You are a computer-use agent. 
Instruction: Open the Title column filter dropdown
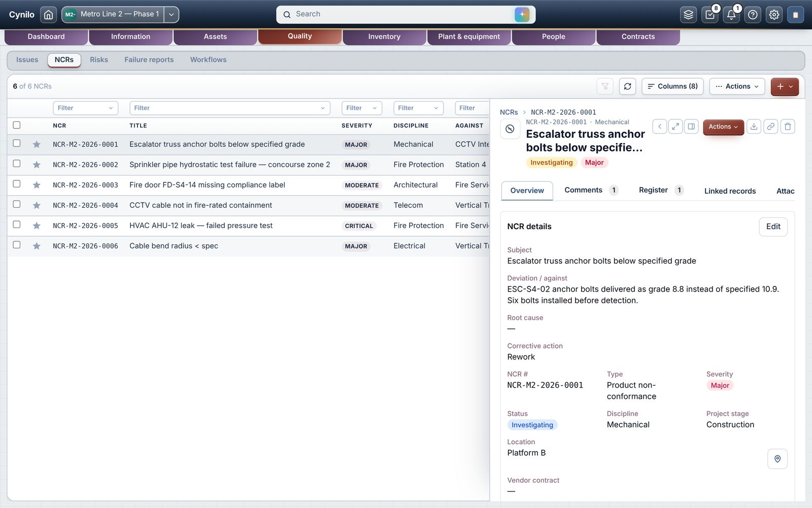tap(229, 108)
